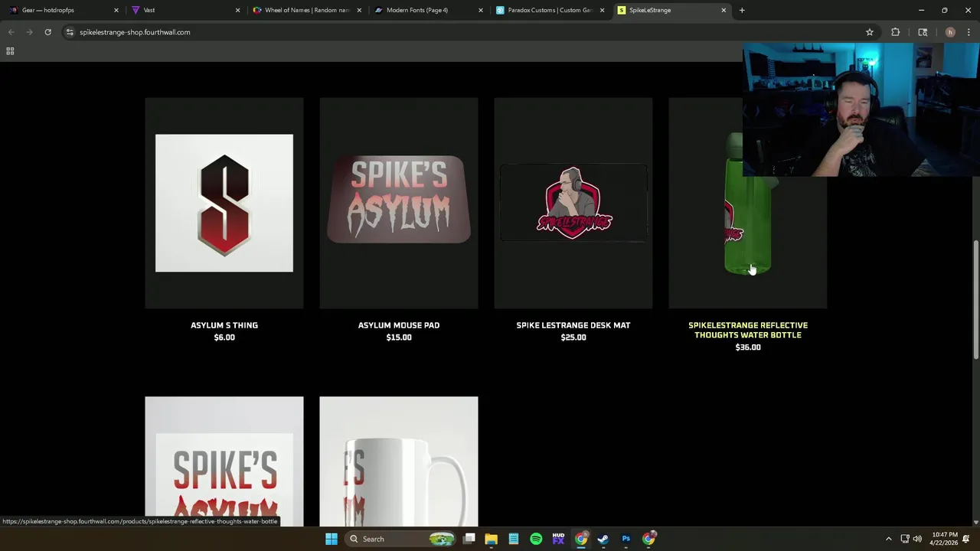Open the Chrome profile avatar
Screen dimensions: 980x551
point(950,32)
